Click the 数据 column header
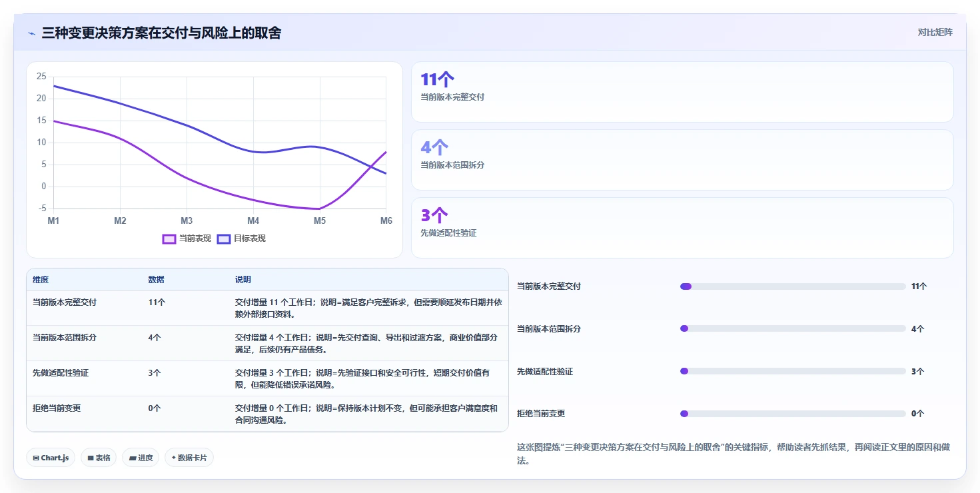980x493 pixels. coord(156,280)
